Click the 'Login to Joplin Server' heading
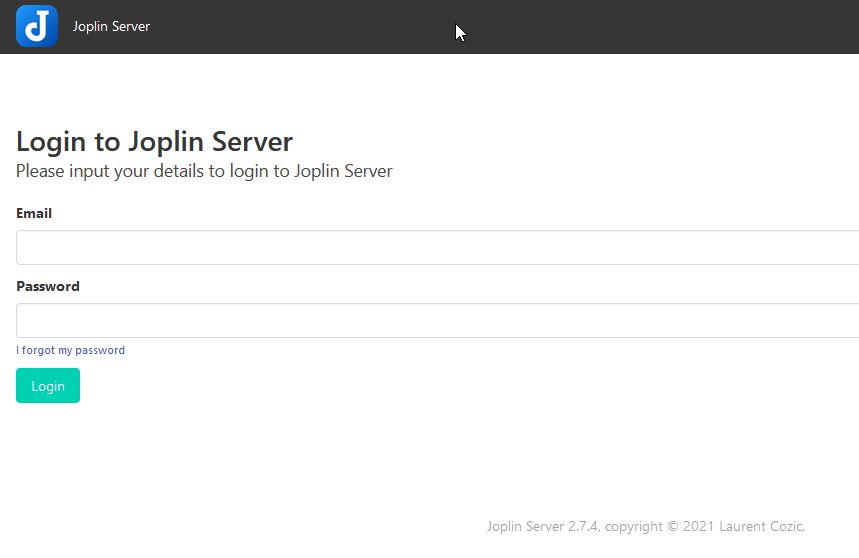 point(154,141)
